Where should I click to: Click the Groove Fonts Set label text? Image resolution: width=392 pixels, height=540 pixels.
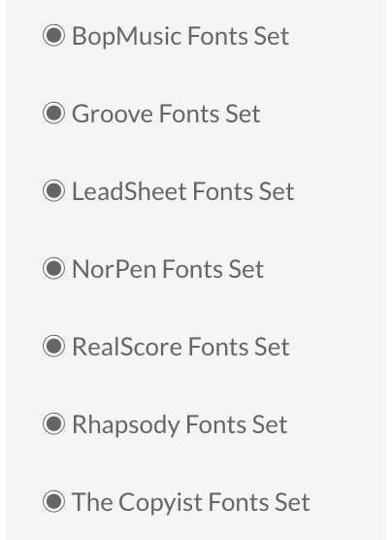coord(166,114)
